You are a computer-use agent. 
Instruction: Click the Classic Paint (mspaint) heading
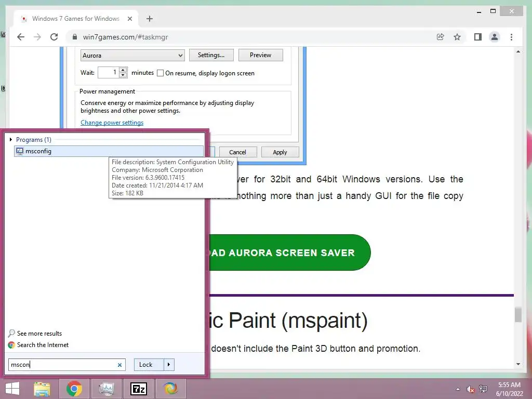[288, 320]
